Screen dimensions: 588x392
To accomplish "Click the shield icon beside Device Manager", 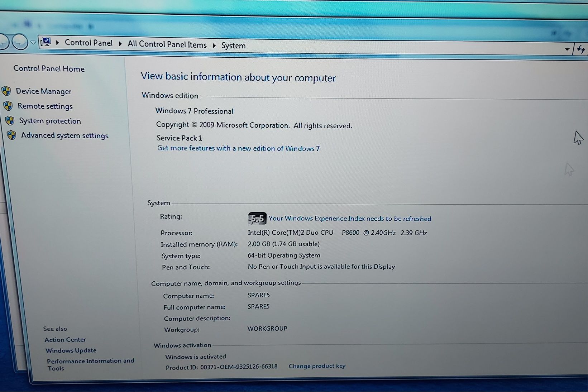I will 6,91.
